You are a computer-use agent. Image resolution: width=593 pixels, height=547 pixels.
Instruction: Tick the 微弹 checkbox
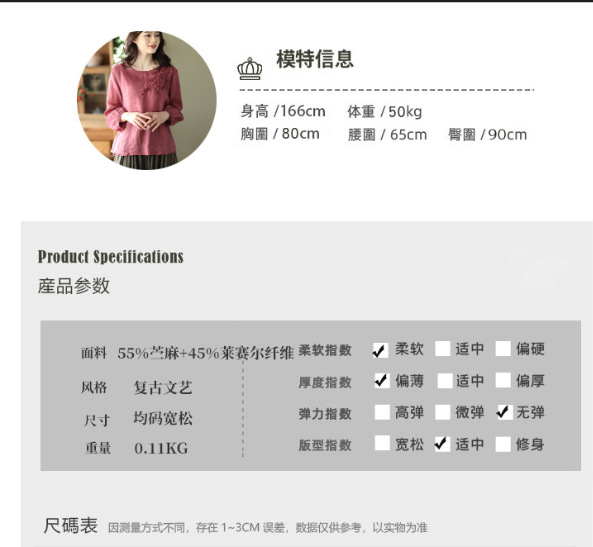pyautogui.click(x=442, y=412)
